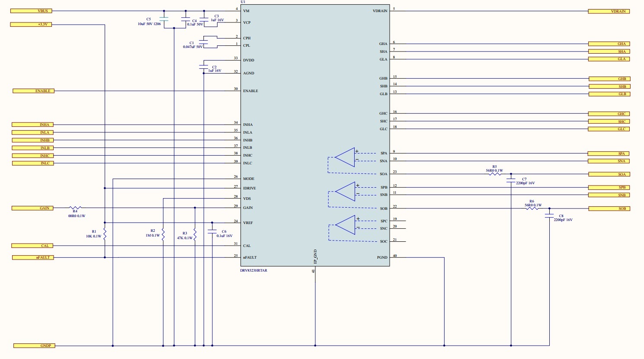Select the INHA port

click(33, 125)
